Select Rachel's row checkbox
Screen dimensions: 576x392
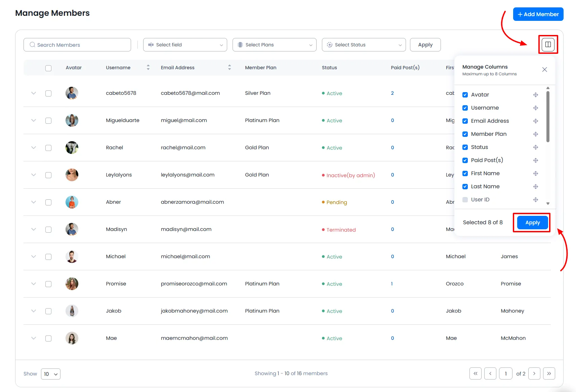(48, 148)
